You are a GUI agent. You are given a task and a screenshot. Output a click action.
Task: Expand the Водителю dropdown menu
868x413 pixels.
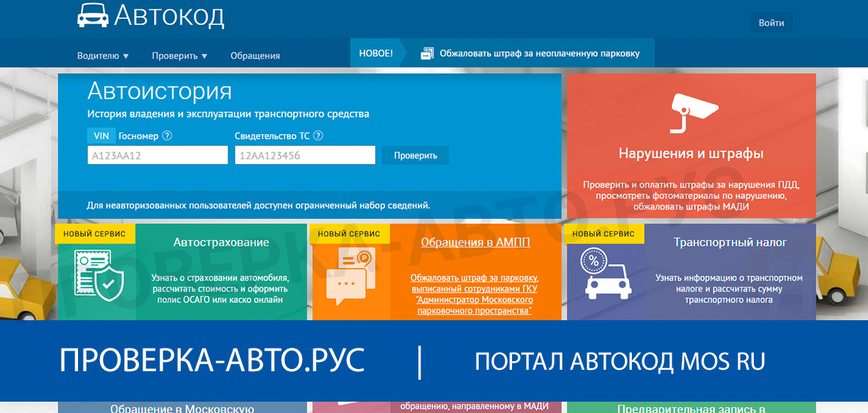(x=103, y=55)
